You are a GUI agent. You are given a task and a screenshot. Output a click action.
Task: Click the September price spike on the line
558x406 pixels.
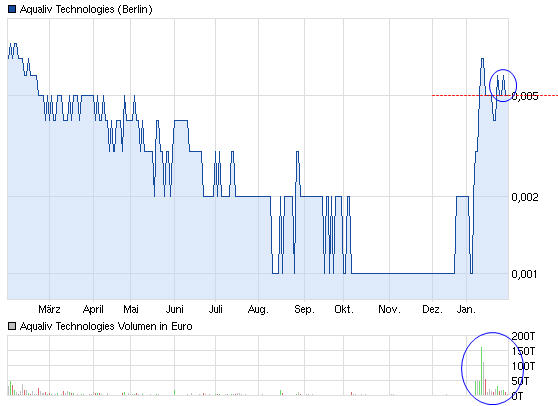(x=297, y=152)
